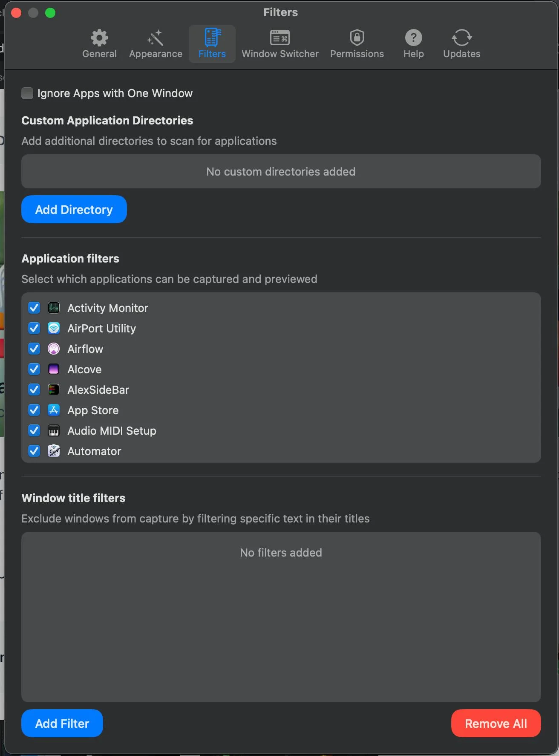Uncheck AlexSideBar filter checkbox

pos(34,390)
